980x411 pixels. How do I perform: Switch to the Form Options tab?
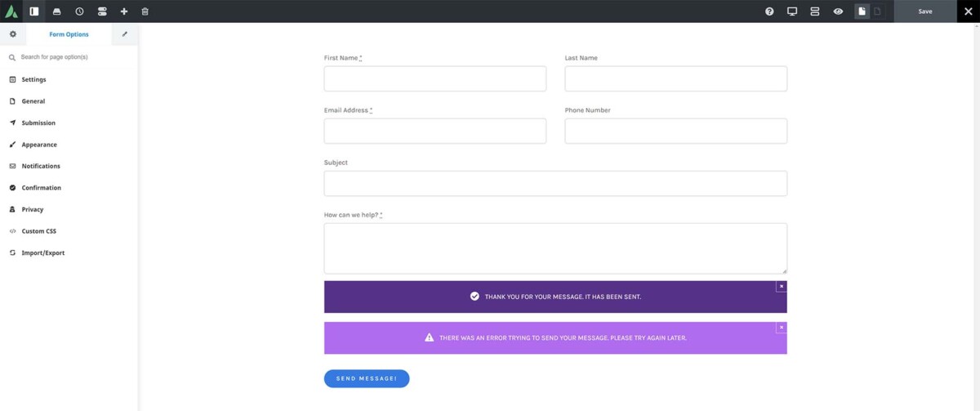69,34
